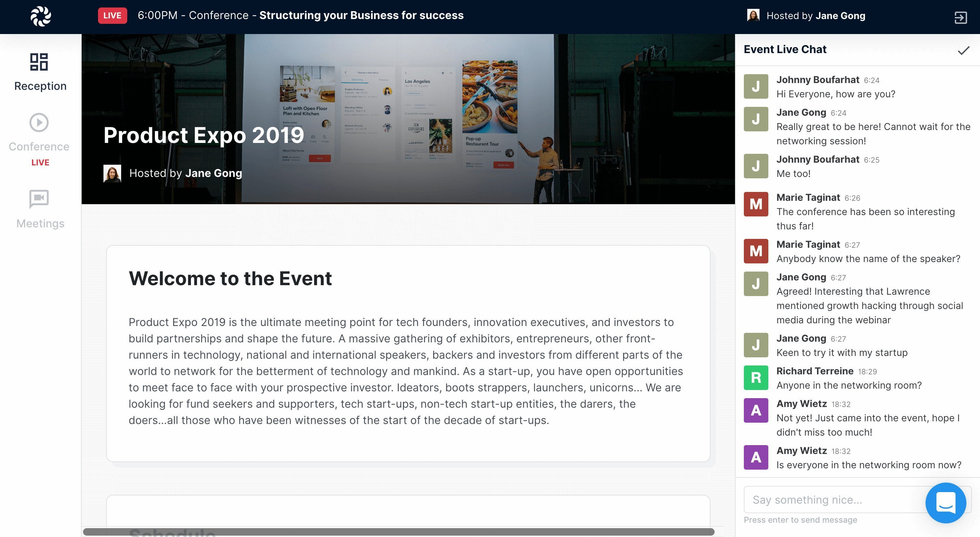
Task: Click Richard Terreine's green R avatar
Action: click(756, 377)
